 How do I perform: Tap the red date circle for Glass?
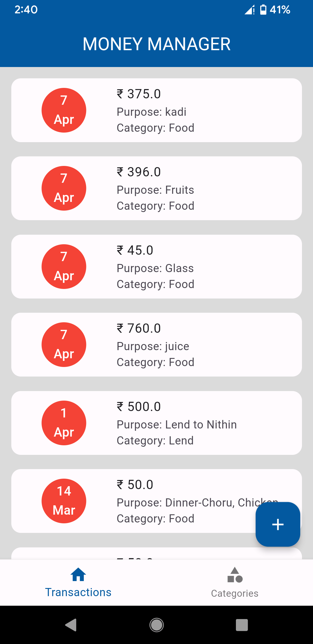click(x=64, y=267)
